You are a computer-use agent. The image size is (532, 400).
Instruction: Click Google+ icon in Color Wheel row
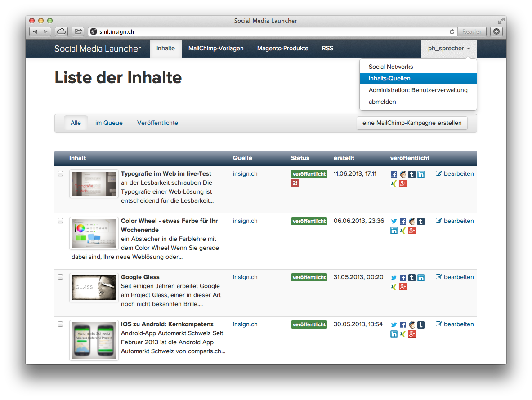pyautogui.click(x=412, y=231)
